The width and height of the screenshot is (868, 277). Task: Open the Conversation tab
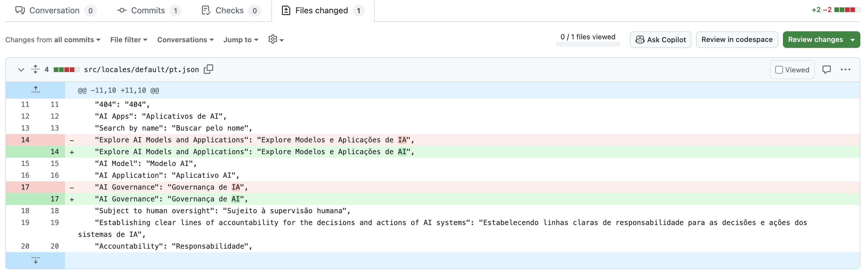pos(56,10)
